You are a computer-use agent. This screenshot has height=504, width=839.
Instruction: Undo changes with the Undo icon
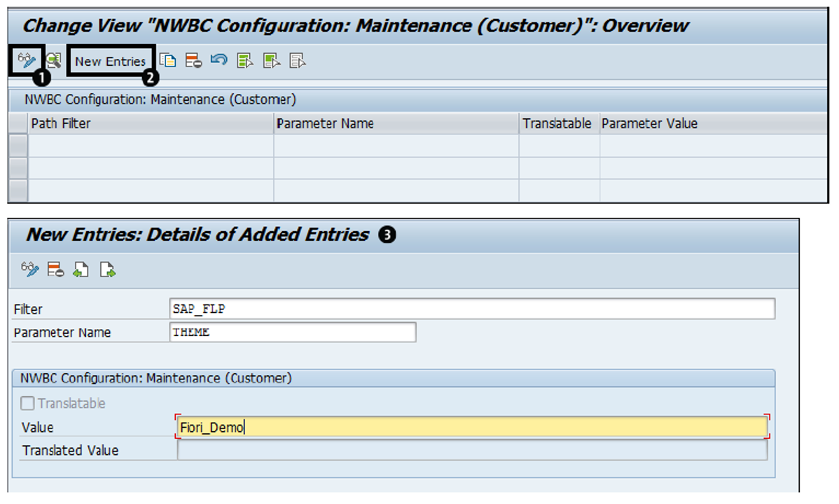218,61
